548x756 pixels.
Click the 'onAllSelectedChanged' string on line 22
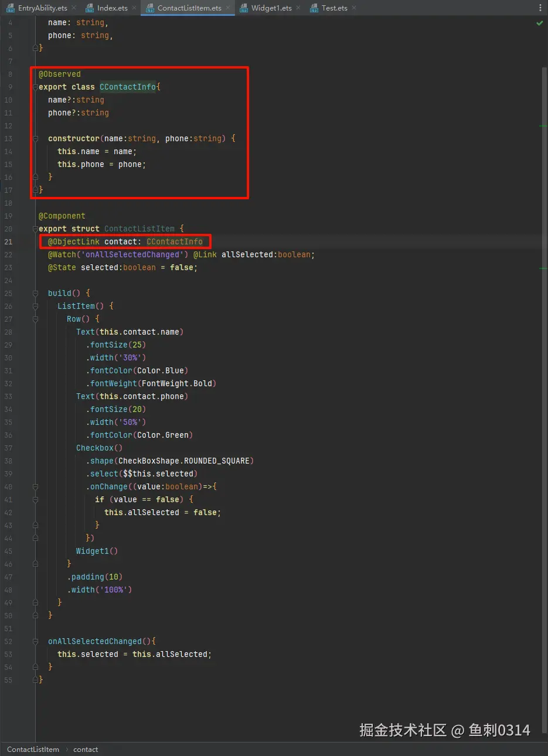click(x=132, y=254)
